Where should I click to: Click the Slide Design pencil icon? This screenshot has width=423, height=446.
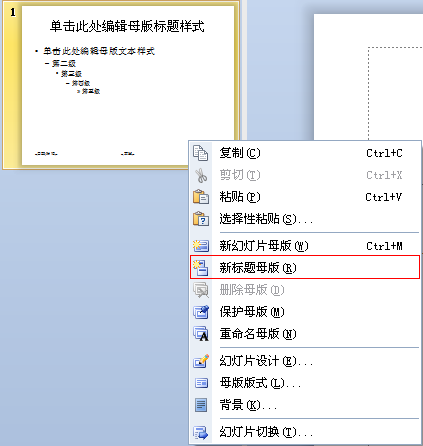pos(201,361)
